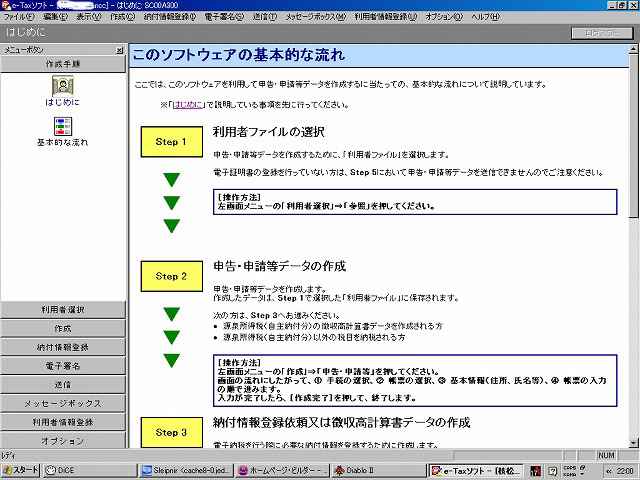Open the メッセージボックス(M) menu
This screenshot has height=480, width=640.
point(316,17)
